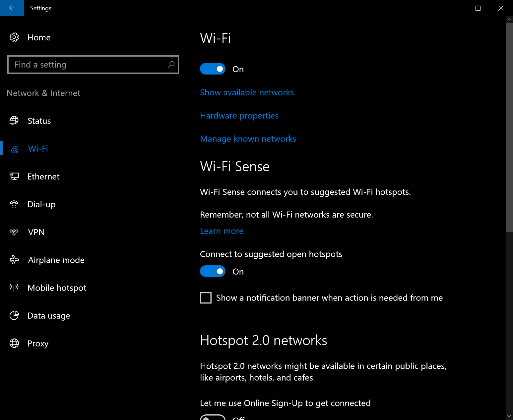The height and width of the screenshot is (420, 513).
Task: Disable Connect to suggested open hotspots
Action: 213,271
